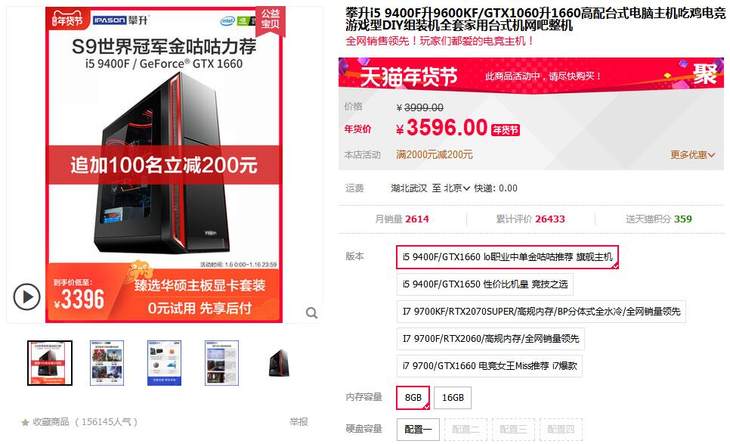Choose the 16GB memory option
This screenshot has width=730, height=444.
[x=453, y=397]
